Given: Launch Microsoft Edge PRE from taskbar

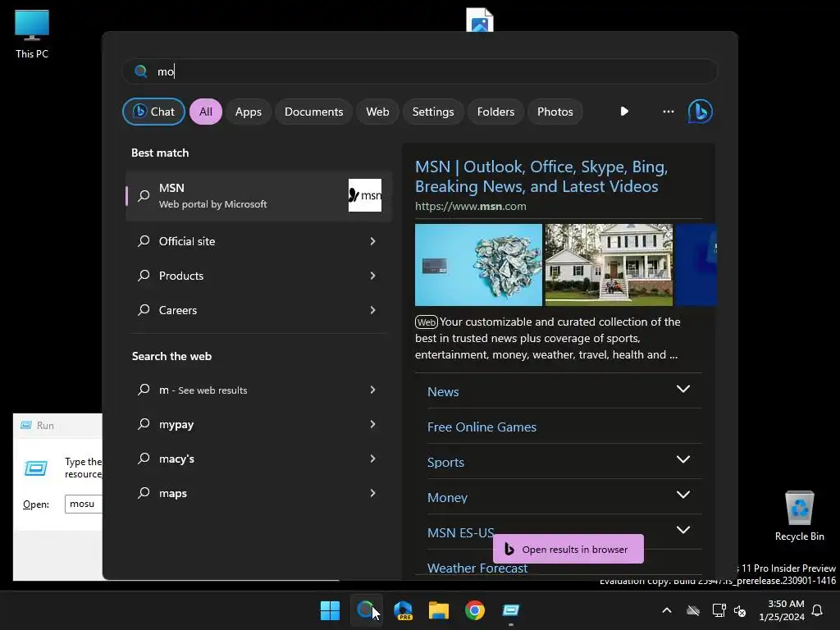Looking at the screenshot, I should tap(403, 610).
